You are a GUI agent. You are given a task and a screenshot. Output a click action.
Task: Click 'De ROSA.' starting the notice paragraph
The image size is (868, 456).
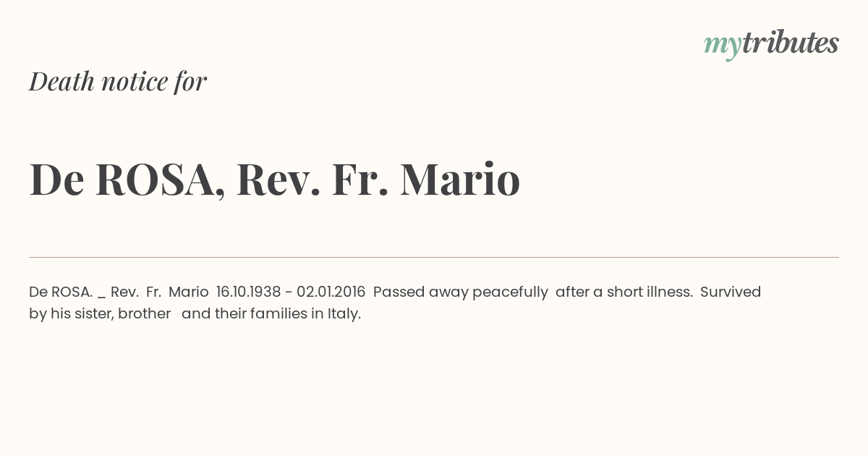61,292
